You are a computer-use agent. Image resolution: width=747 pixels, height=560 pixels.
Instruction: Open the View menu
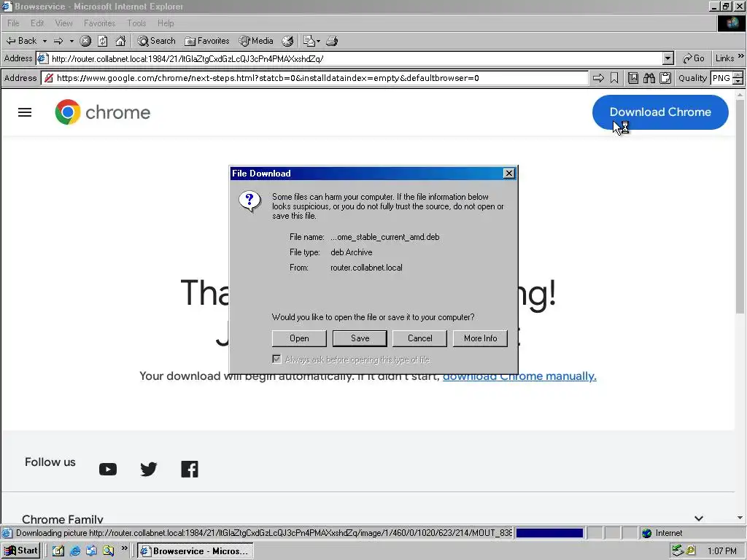(x=64, y=23)
